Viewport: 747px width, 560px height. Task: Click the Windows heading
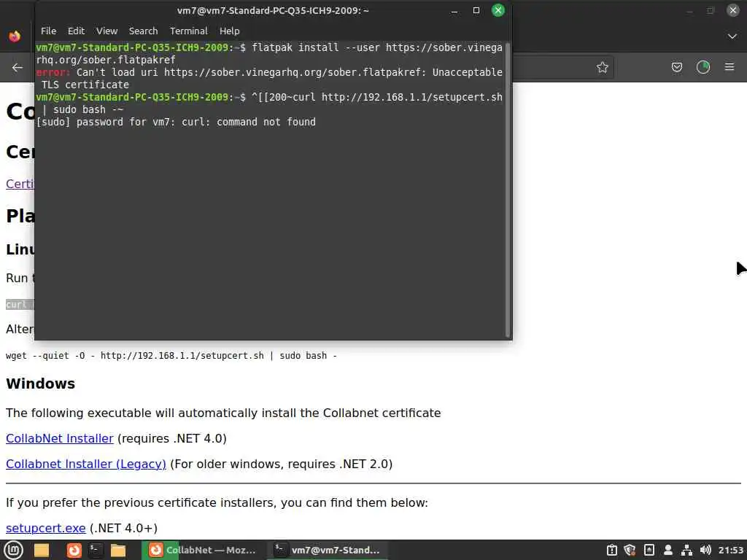click(x=41, y=384)
